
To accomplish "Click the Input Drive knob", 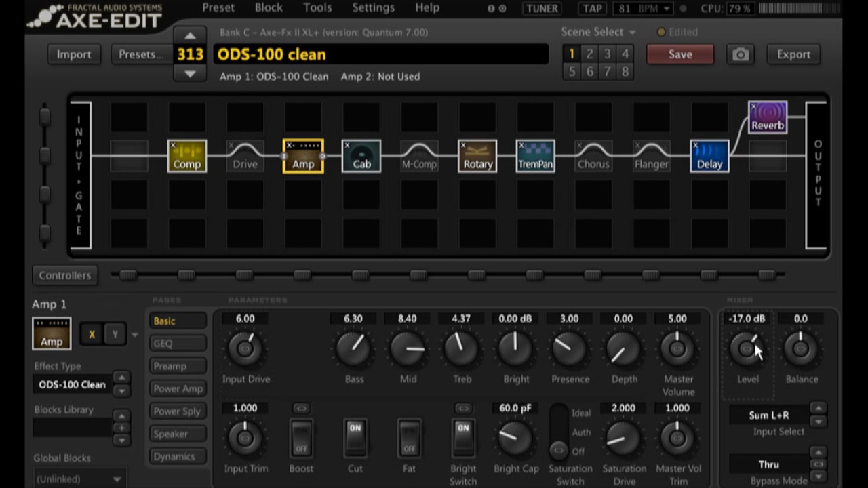I will click(245, 348).
